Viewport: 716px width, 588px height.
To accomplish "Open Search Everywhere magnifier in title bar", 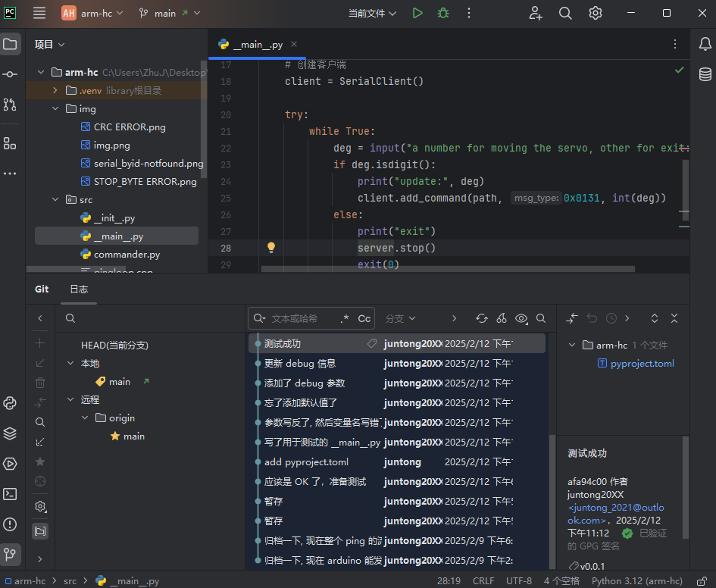I will (565, 13).
